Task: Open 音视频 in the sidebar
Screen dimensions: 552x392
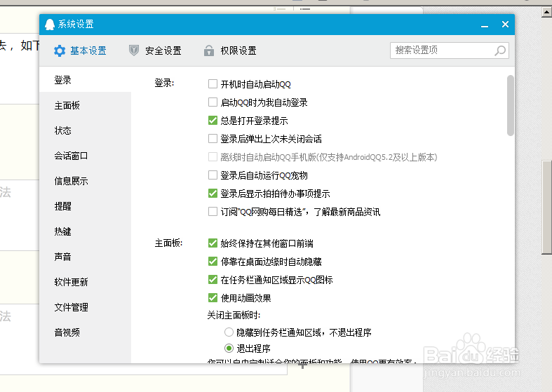Action: coord(85,332)
